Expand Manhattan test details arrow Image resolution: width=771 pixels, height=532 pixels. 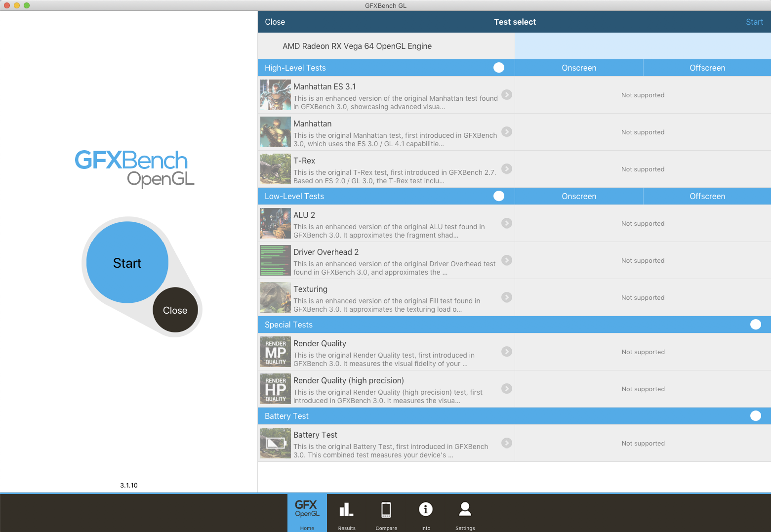(x=507, y=131)
